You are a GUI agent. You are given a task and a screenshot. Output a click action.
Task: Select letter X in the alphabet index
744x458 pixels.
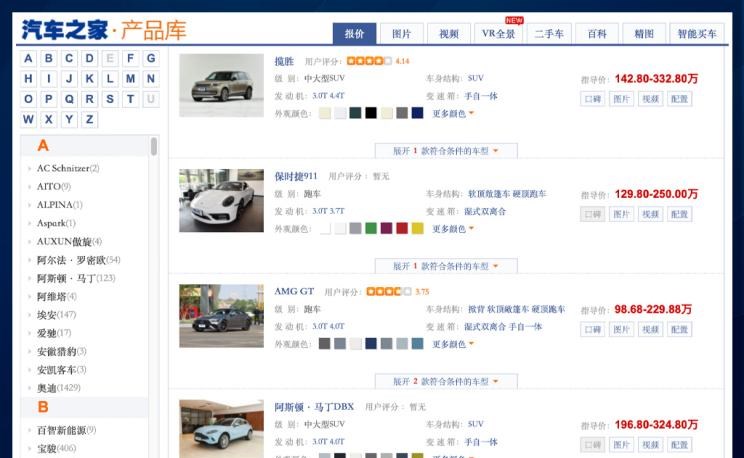[49, 120]
